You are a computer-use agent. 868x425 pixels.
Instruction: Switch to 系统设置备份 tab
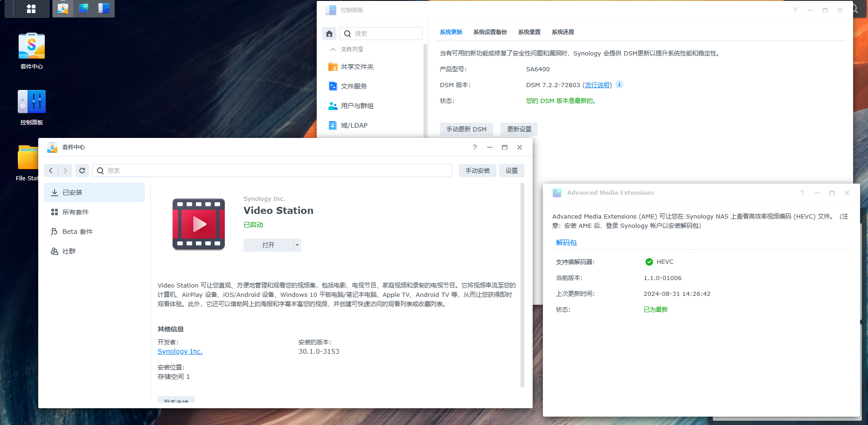[490, 32]
